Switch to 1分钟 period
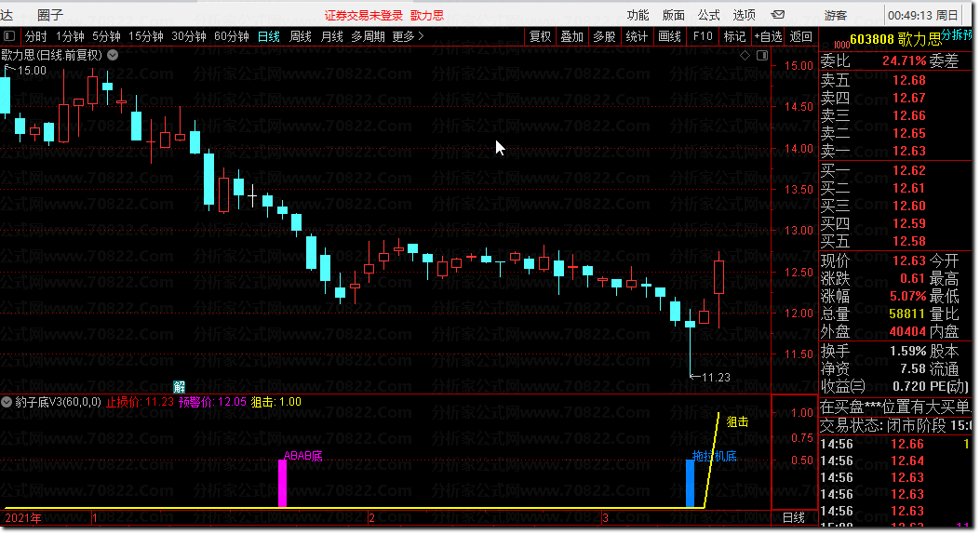 [70, 36]
